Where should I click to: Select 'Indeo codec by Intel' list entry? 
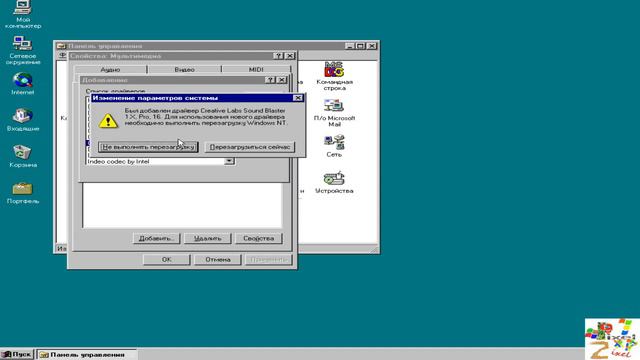click(x=155, y=162)
